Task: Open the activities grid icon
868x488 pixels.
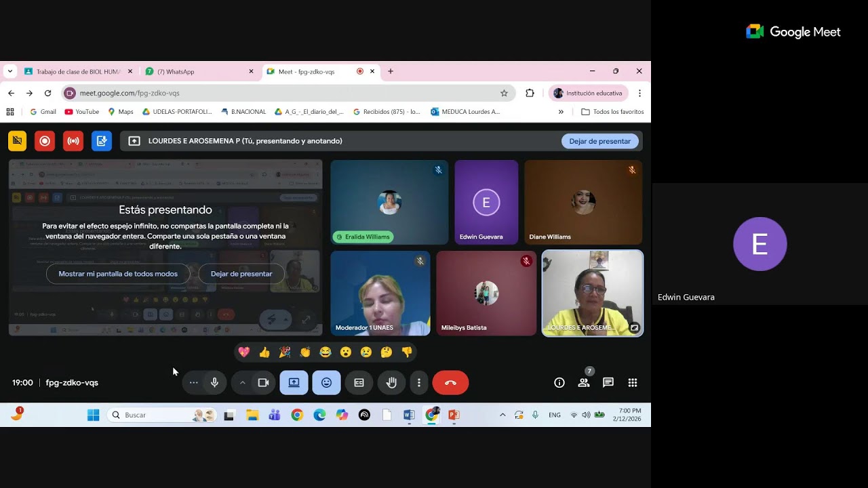Action: tap(633, 382)
